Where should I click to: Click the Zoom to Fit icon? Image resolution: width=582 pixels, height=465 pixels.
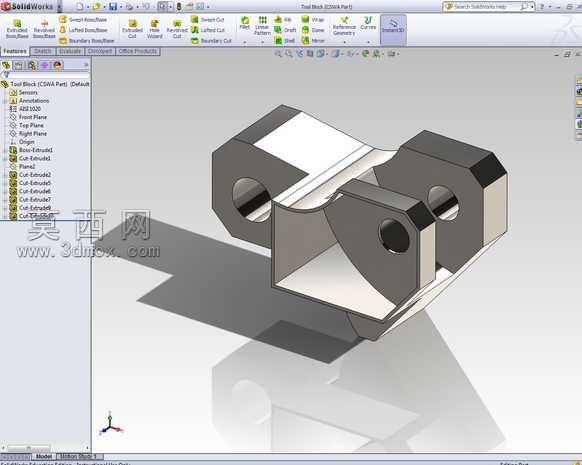click(x=278, y=54)
